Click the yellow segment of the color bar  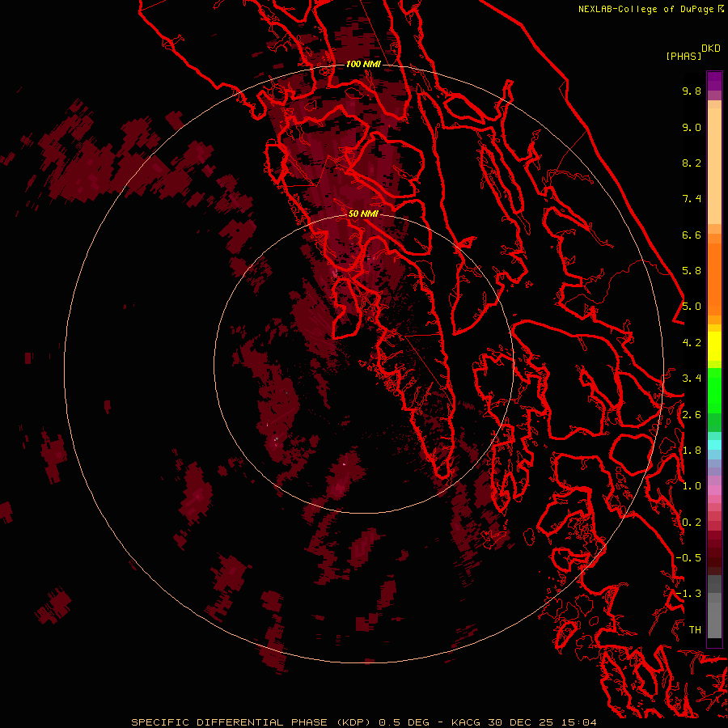714,346
